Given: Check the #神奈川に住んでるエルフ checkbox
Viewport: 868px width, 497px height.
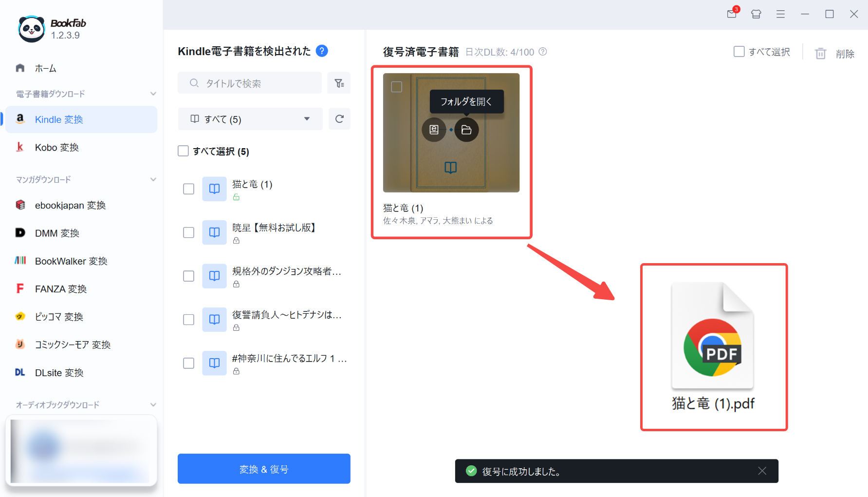Looking at the screenshot, I should (x=188, y=363).
